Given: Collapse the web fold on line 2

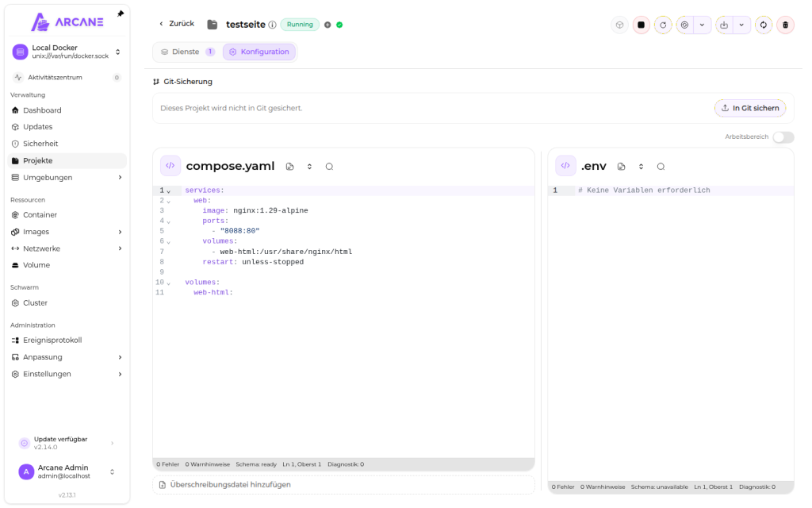Looking at the screenshot, I should pyautogui.click(x=168, y=202).
